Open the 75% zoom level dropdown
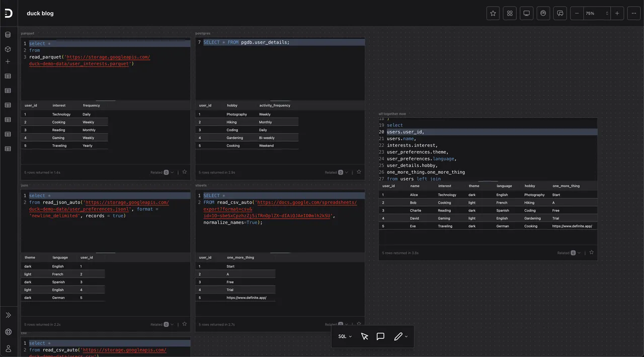The image size is (644, 357). click(x=597, y=14)
